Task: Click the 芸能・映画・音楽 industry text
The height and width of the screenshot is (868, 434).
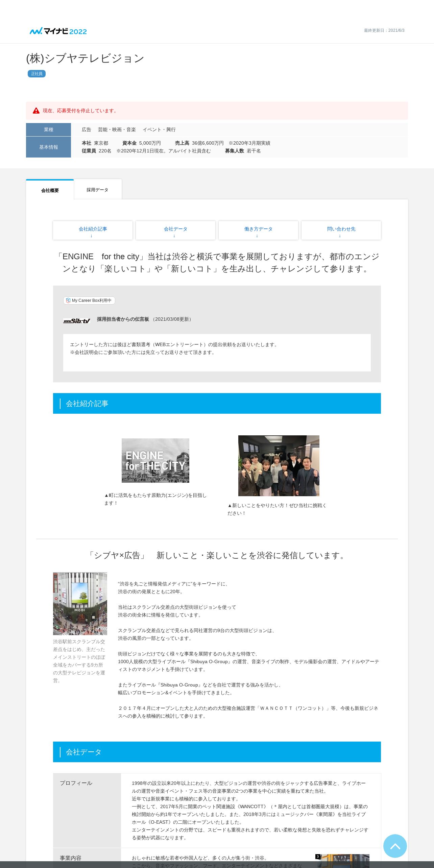Action: 117,129
